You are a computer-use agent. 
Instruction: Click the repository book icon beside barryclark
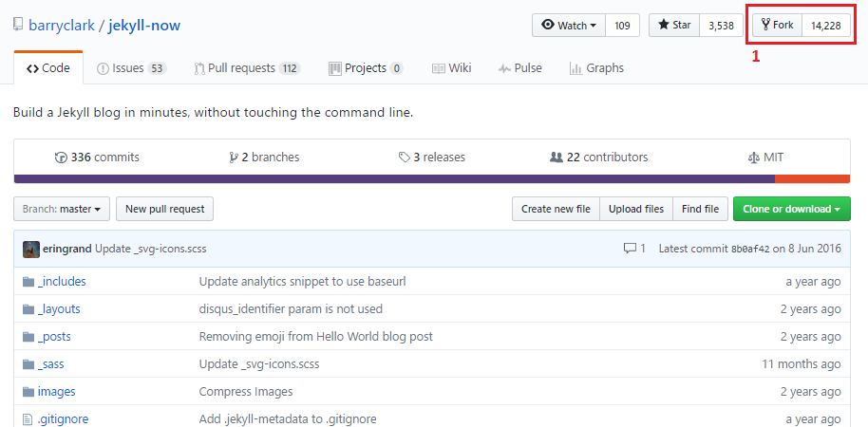click(18, 25)
